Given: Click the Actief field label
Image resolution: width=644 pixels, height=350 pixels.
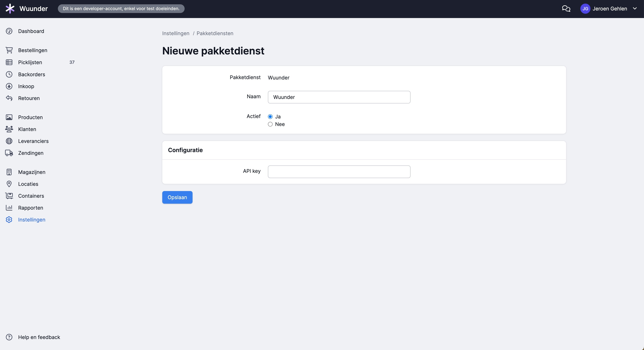Looking at the screenshot, I should [x=253, y=116].
